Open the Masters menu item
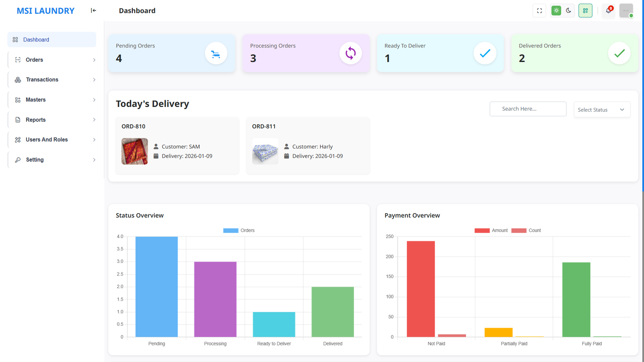644x362 pixels. point(36,99)
